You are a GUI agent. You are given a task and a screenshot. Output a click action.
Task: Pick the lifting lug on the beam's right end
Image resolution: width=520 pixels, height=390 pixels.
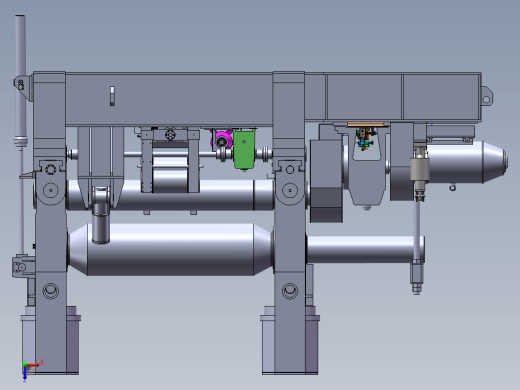tap(486, 97)
